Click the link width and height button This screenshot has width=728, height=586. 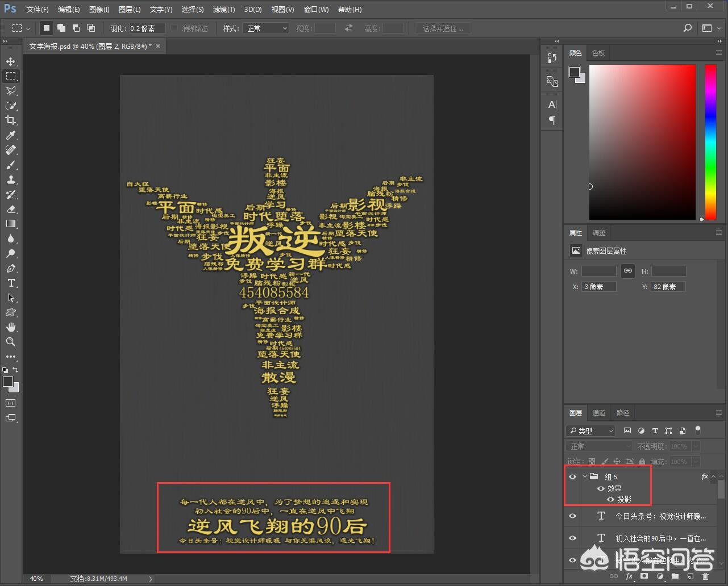point(627,271)
